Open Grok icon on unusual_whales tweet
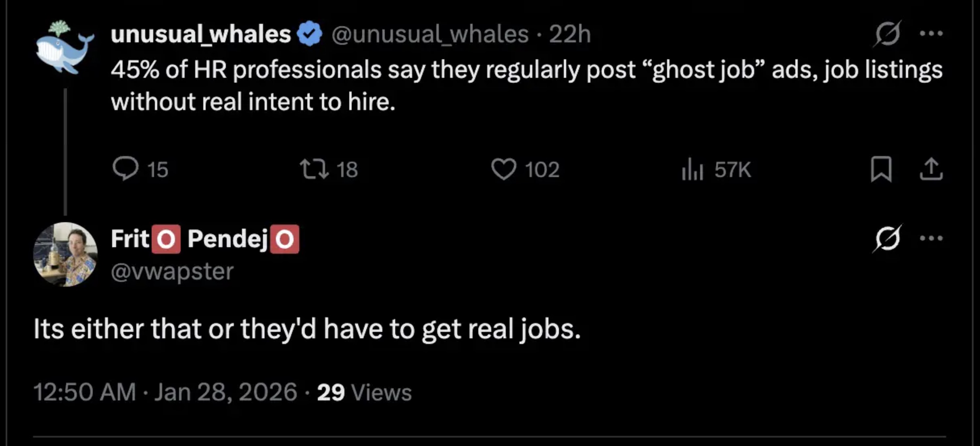 tap(887, 33)
